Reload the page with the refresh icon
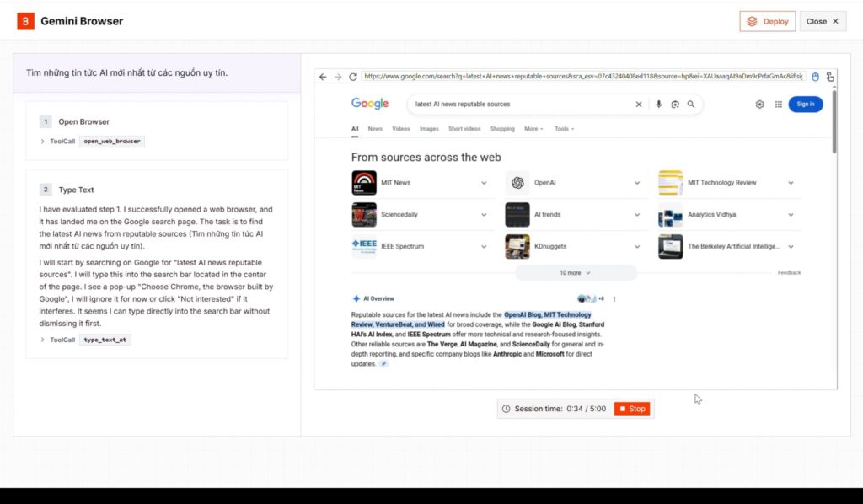Screen dimensions: 863x504 [x=352, y=76]
